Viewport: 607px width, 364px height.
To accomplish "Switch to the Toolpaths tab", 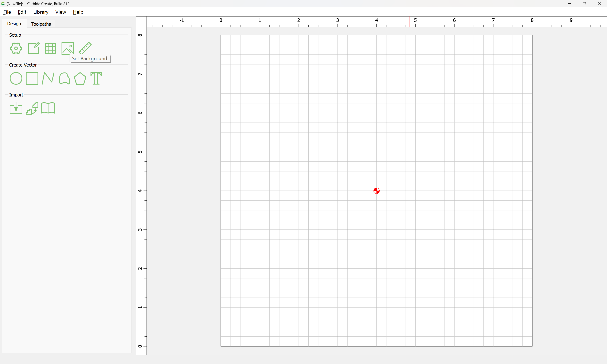I will (41, 24).
